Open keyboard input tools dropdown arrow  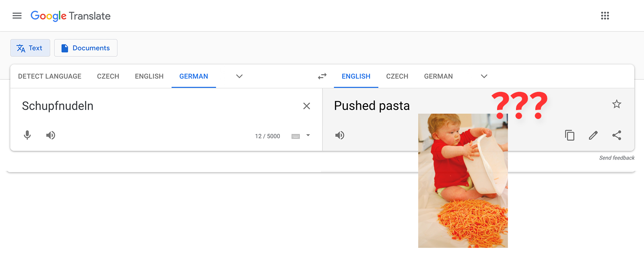(308, 135)
